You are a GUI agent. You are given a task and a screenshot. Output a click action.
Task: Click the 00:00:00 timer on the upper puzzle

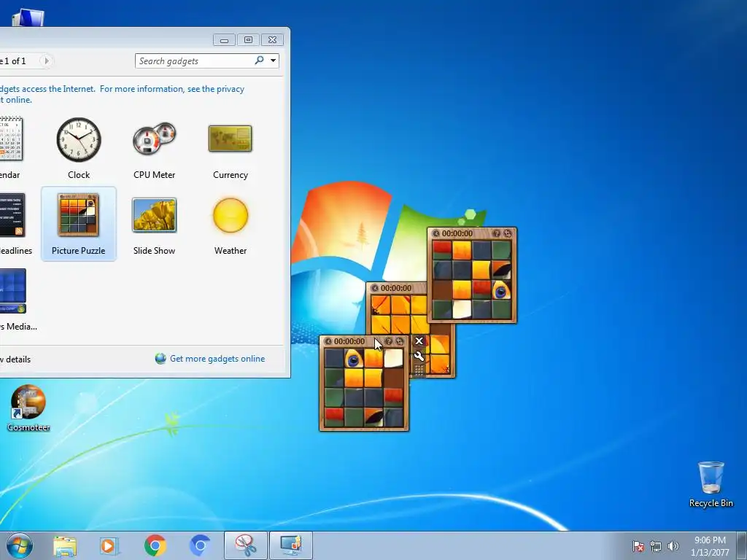(457, 233)
